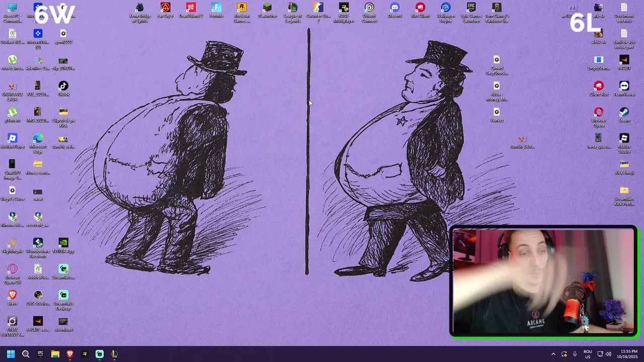The height and width of the screenshot is (362, 644).
Task: Select the Kick Emoji folder
Action: (x=624, y=167)
